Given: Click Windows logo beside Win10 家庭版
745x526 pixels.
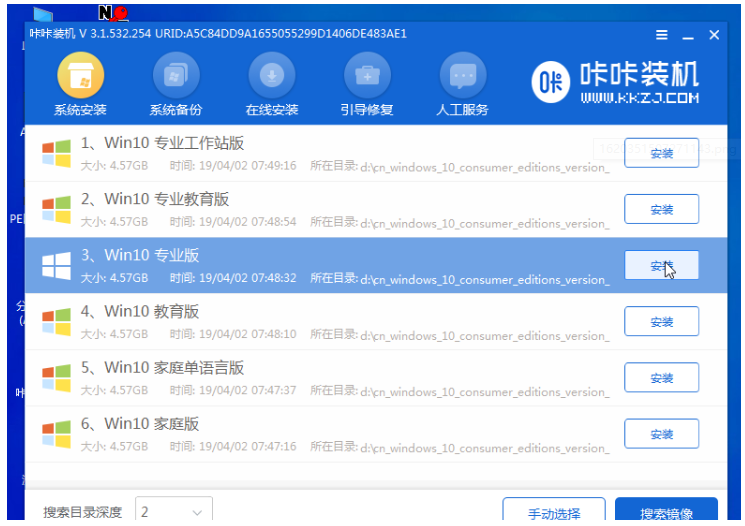Looking at the screenshot, I should [54, 433].
